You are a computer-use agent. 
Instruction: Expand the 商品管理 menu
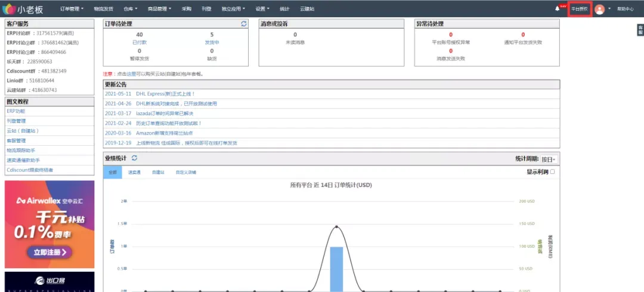click(x=159, y=8)
